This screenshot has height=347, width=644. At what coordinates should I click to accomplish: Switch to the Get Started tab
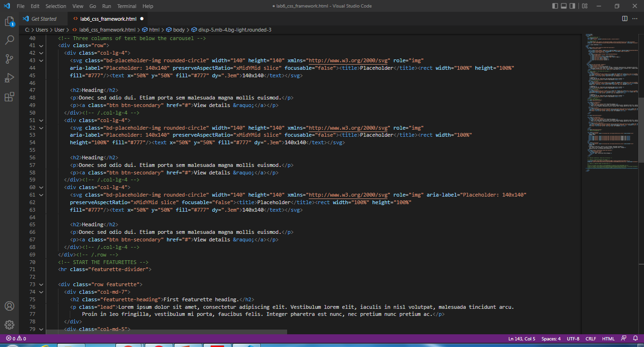tap(43, 19)
